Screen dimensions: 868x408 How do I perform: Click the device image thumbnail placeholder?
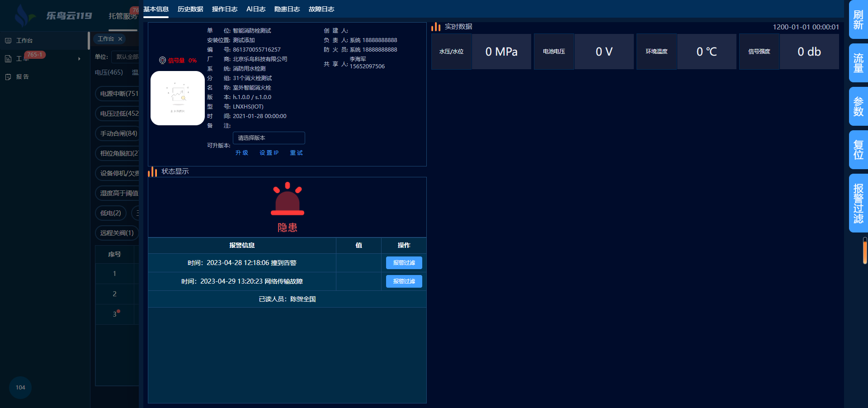pyautogui.click(x=177, y=98)
